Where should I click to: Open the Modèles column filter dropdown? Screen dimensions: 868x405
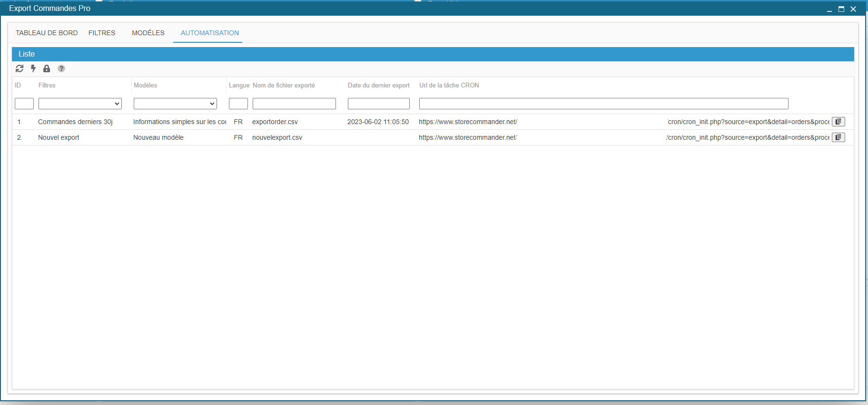coord(175,104)
